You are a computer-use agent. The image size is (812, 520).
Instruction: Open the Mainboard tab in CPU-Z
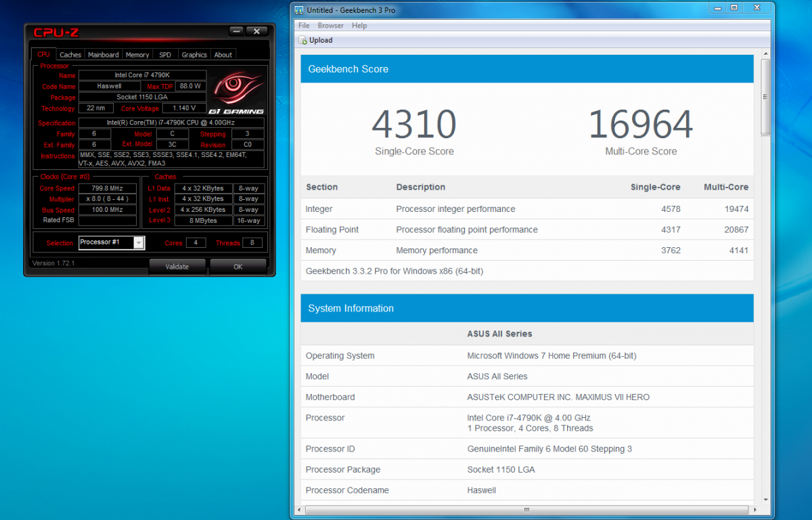104,55
